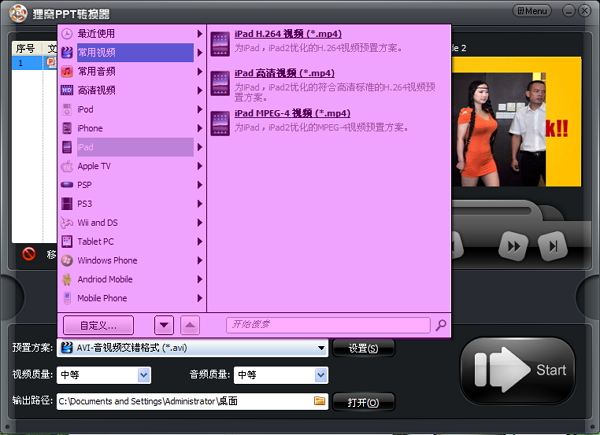
Task: Click the search magnifier icon
Action: click(441, 325)
